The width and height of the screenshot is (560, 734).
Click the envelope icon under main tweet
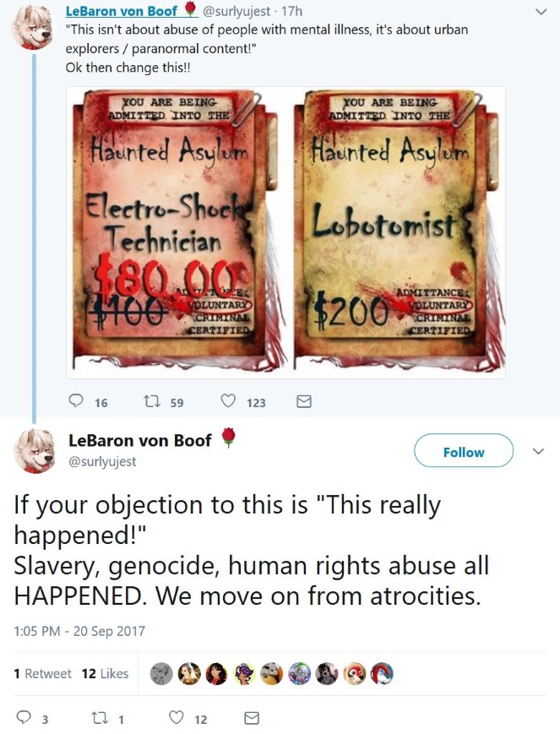tap(252, 718)
